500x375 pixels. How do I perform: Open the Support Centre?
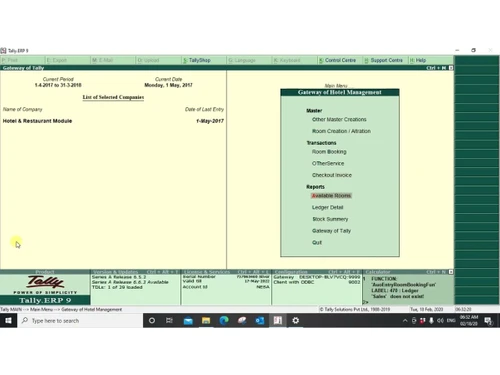(385, 60)
